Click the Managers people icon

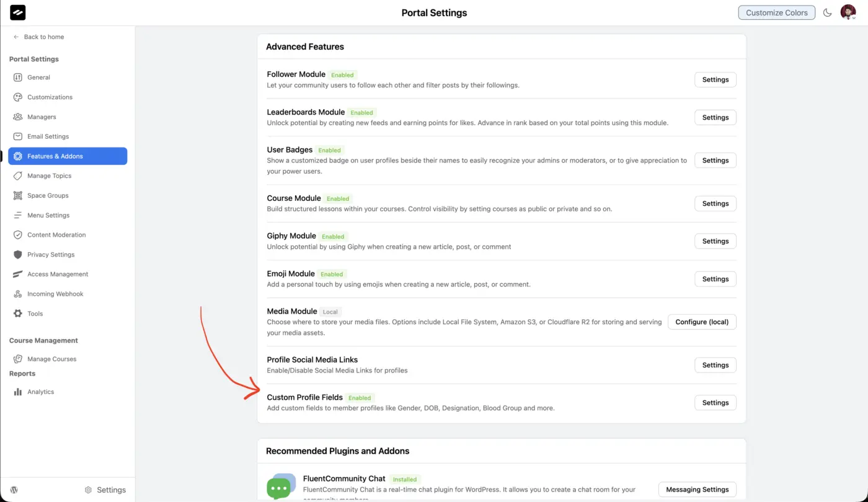pyautogui.click(x=17, y=117)
